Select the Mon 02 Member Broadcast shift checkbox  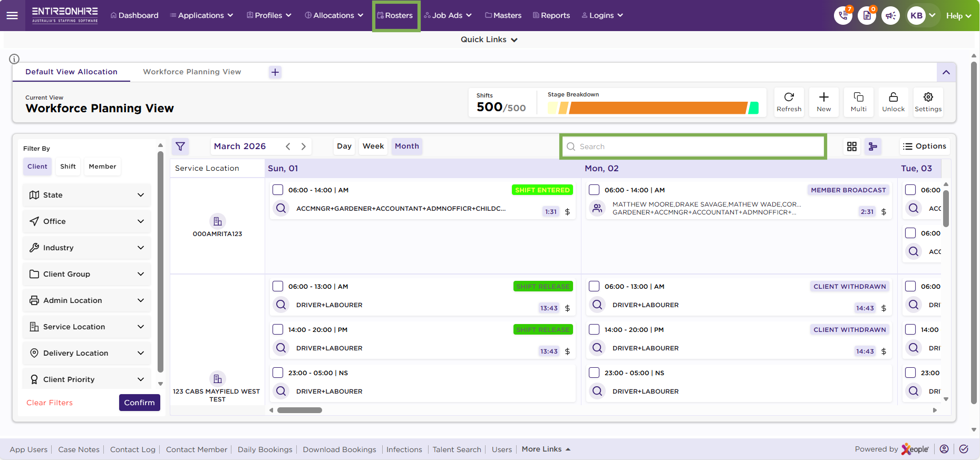point(594,190)
